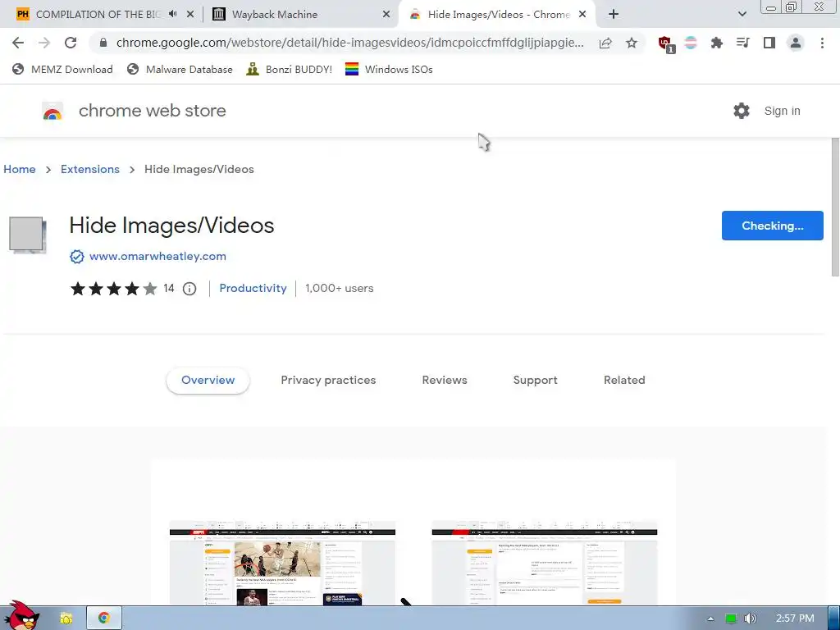This screenshot has width=840, height=630.
Task: Close the COMPILATION OF THE BIG tab
Action: (x=190, y=14)
